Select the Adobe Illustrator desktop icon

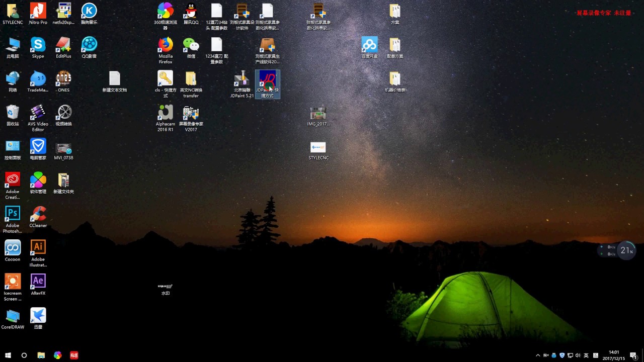click(x=38, y=247)
